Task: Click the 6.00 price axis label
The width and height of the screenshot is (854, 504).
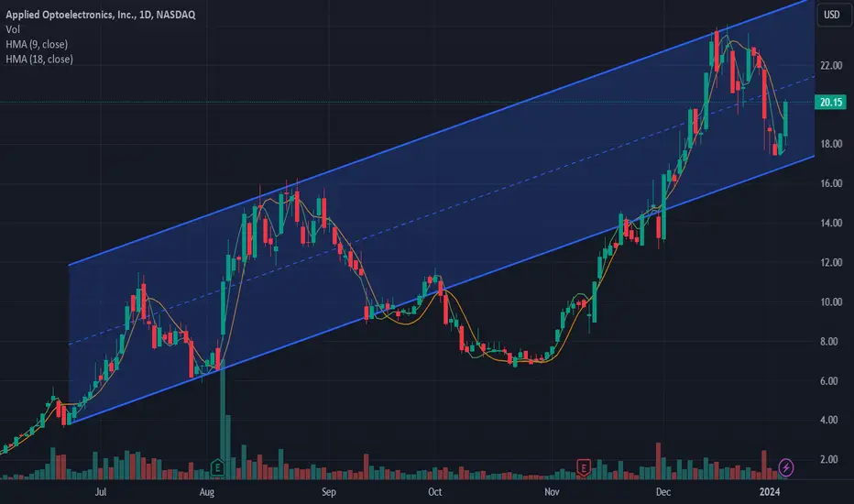Action: coord(829,381)
